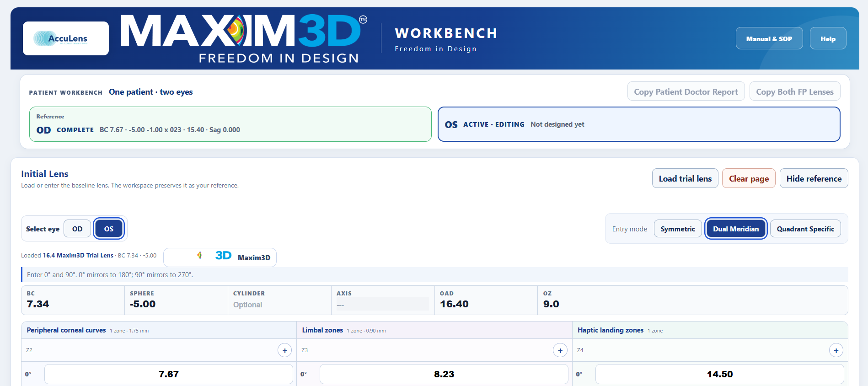Click the 'Enter 0° and 90°' instruction text
The height and width of the screenshot is (386, 868).
[110, 275]
